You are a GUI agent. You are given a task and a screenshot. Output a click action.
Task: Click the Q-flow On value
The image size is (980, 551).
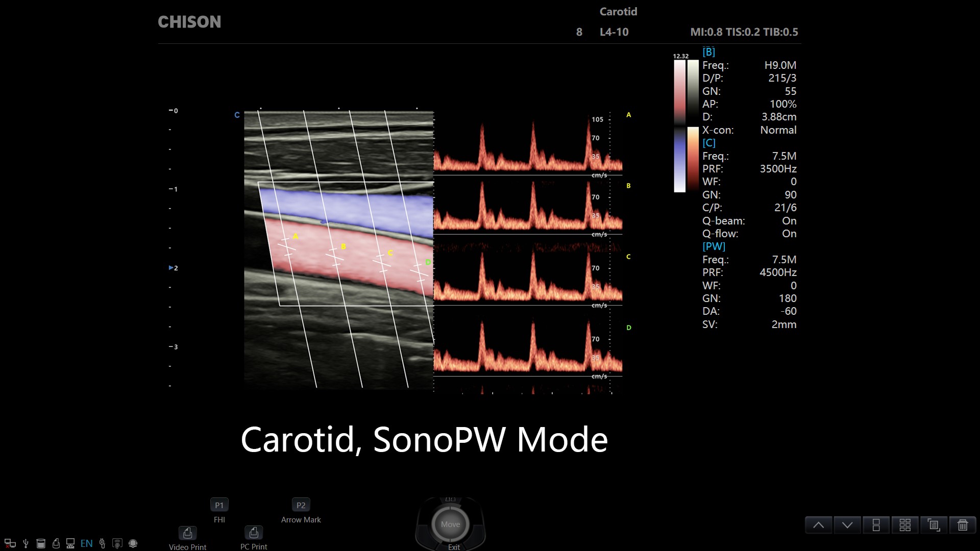click(x=789, y=234)
